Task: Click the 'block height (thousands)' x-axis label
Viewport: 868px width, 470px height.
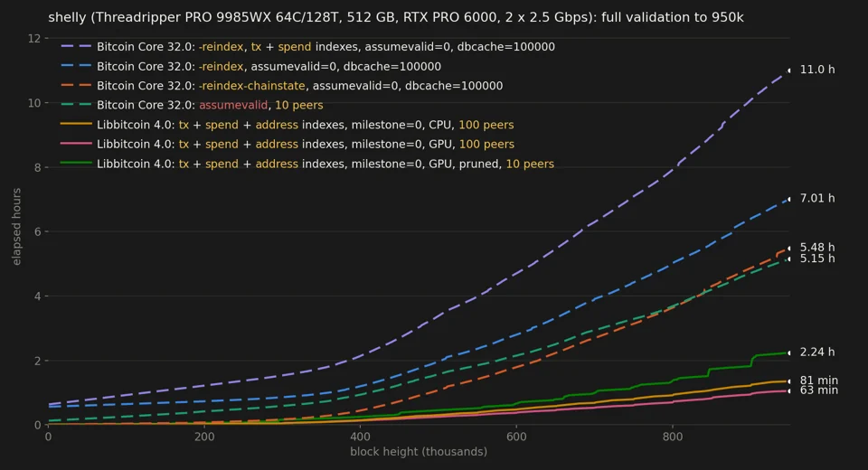Action: click(419, 452)
